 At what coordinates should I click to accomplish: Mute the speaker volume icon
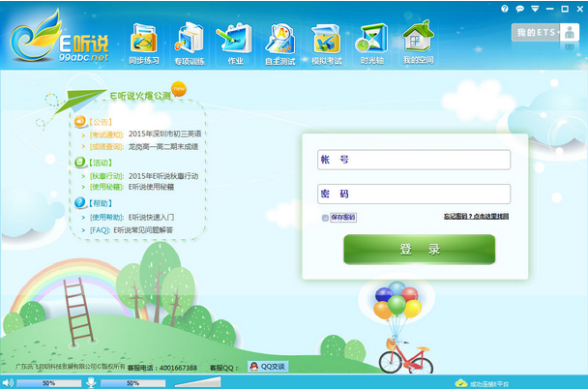8,382
